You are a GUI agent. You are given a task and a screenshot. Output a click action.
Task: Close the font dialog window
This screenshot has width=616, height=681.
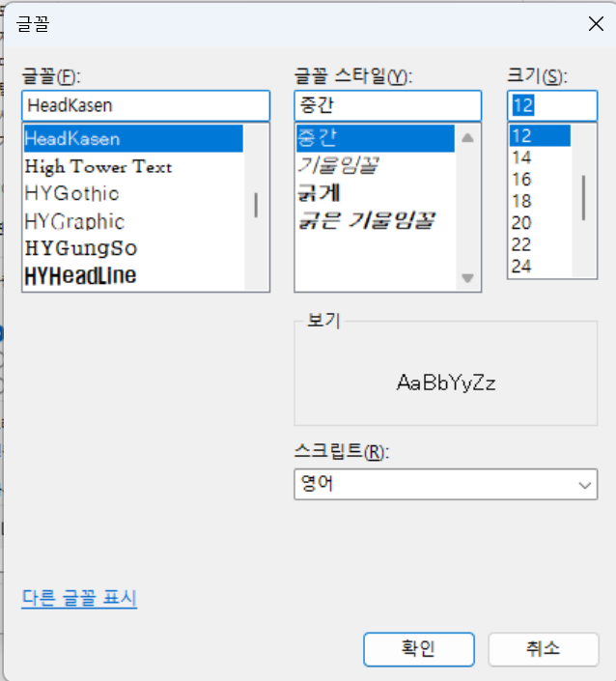[596, 24]
